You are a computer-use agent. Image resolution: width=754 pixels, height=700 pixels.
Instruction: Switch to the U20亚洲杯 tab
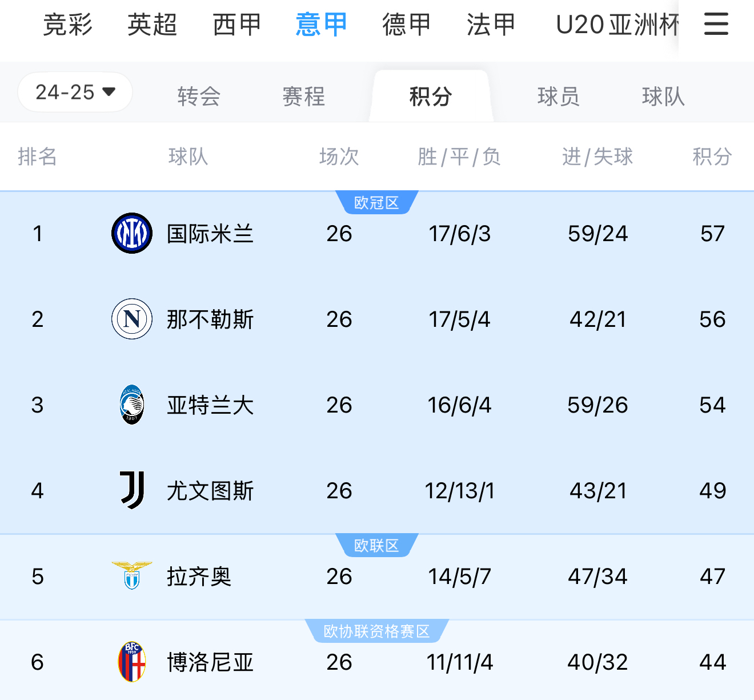point(616,24)
